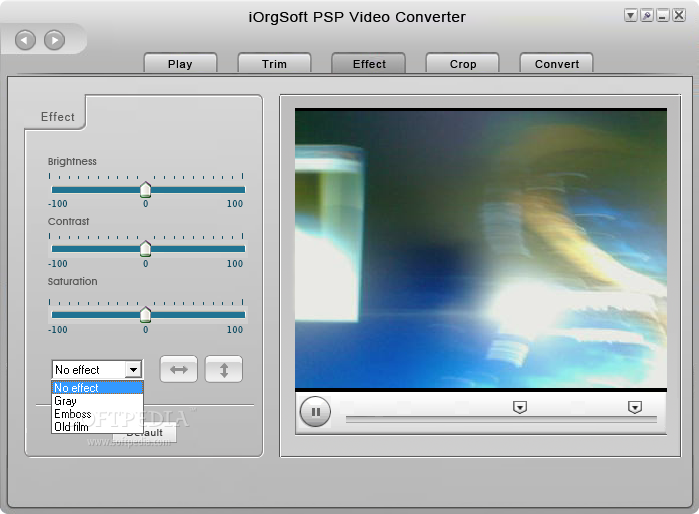Choose the Old film effect option
Viewport: 699px width, 514px height.
pos(97,427)
